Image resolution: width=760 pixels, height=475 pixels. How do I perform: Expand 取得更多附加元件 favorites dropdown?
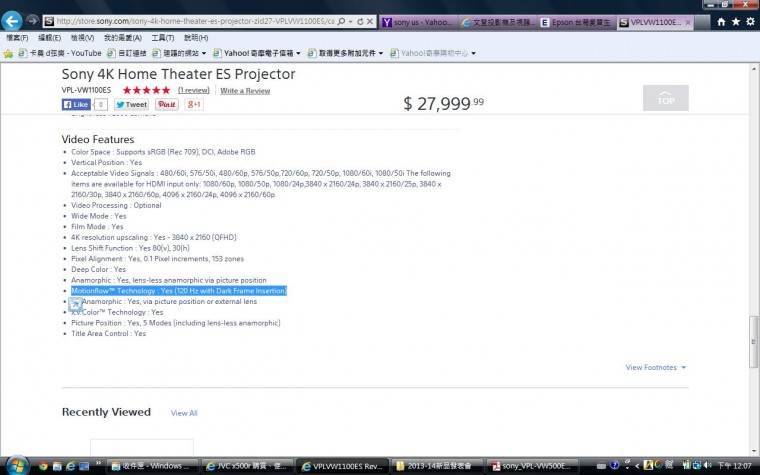(381, 53)
